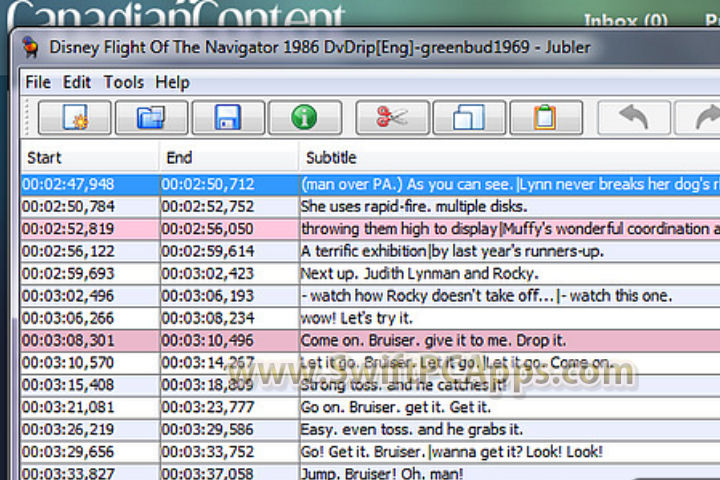This screenshot has width=720, height=480.
Task: Select start time 00:03:21,081
Action: click(68, 407)
